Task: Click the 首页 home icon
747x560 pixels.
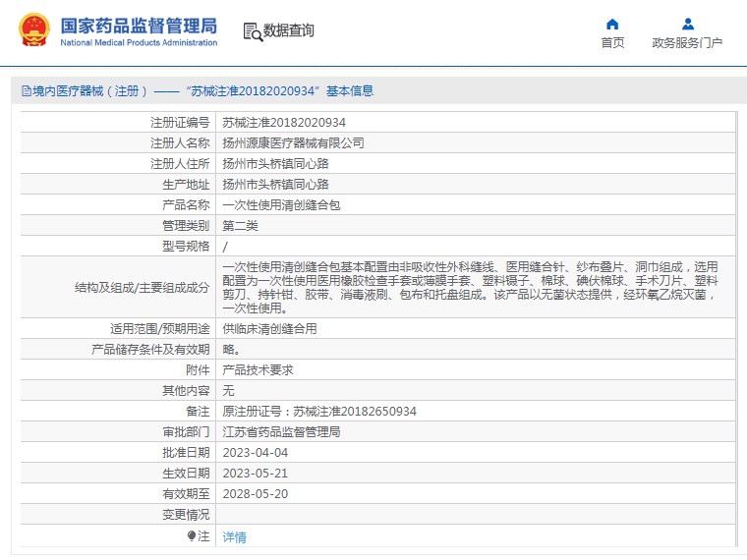Action: pos(612,24)
